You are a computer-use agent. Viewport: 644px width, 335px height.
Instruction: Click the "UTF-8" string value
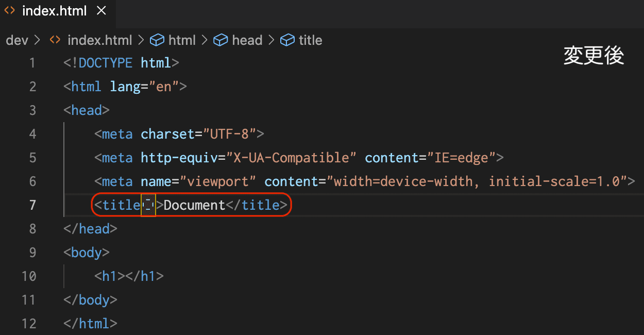point(229,134)
